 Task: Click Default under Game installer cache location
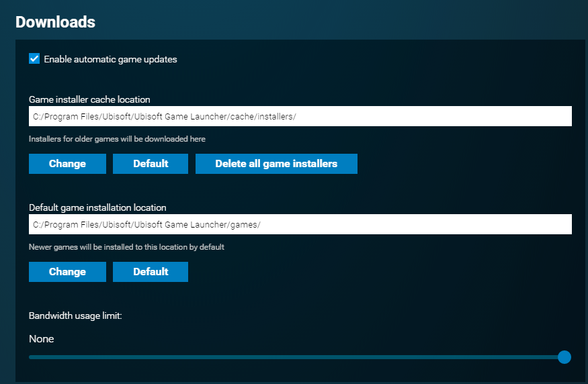coord(151,164)
